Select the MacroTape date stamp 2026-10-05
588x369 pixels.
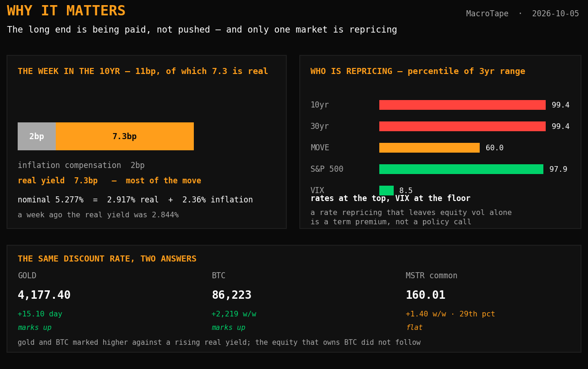(555, 14)
